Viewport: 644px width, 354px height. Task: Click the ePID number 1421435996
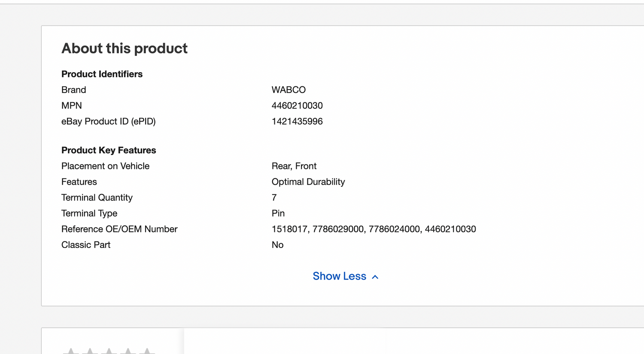point(297,122)
